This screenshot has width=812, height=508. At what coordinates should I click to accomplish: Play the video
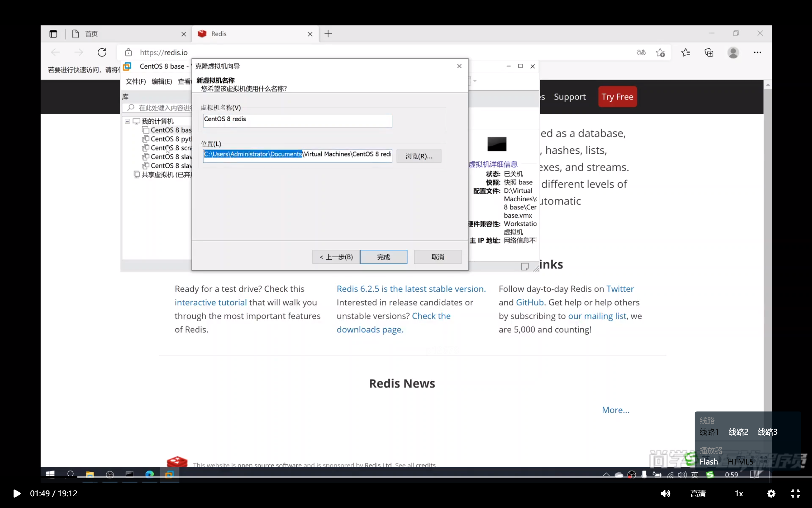16,493
